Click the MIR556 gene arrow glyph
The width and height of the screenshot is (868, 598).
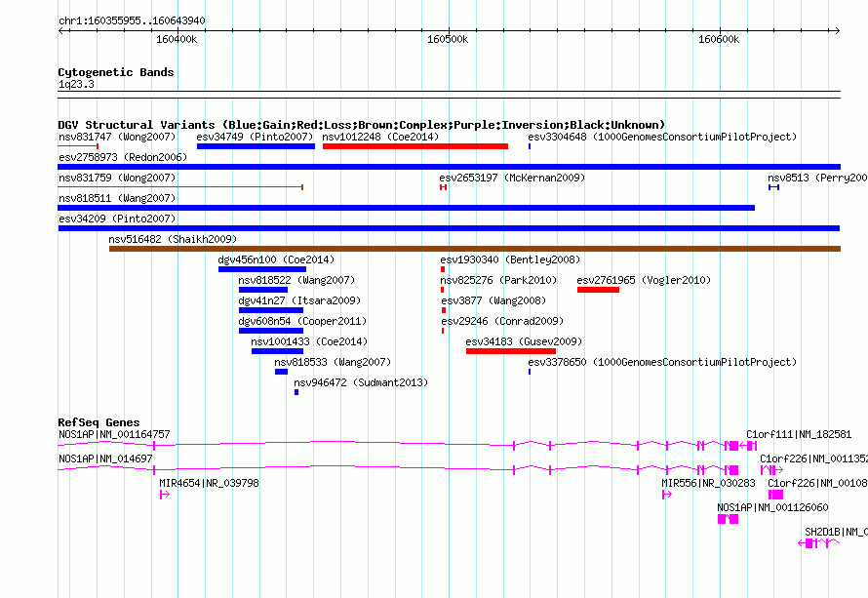point(666,495)
